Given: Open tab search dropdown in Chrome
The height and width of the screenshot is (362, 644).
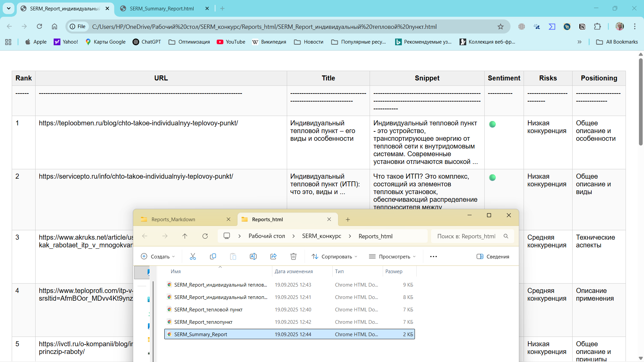Looking at the screenshot, I should coord(8,8).
